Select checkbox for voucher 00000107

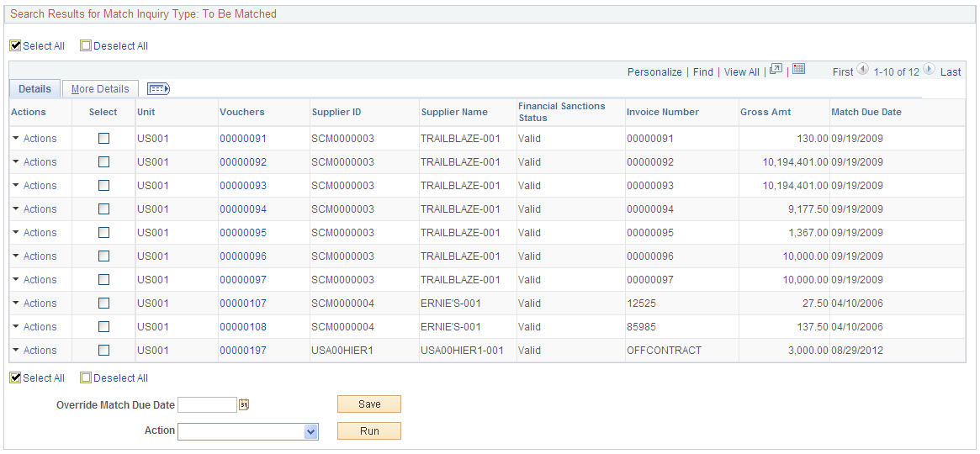103,303
